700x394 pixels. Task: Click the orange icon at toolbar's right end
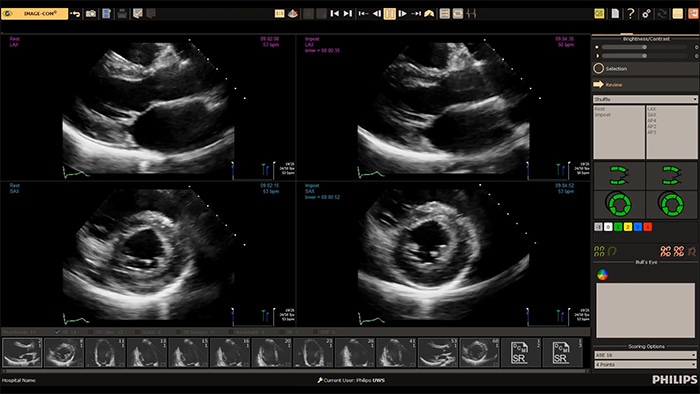coord(693,14)
